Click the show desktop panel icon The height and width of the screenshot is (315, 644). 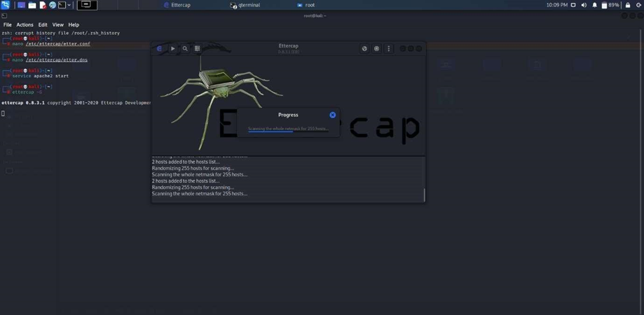click(21, 6)
